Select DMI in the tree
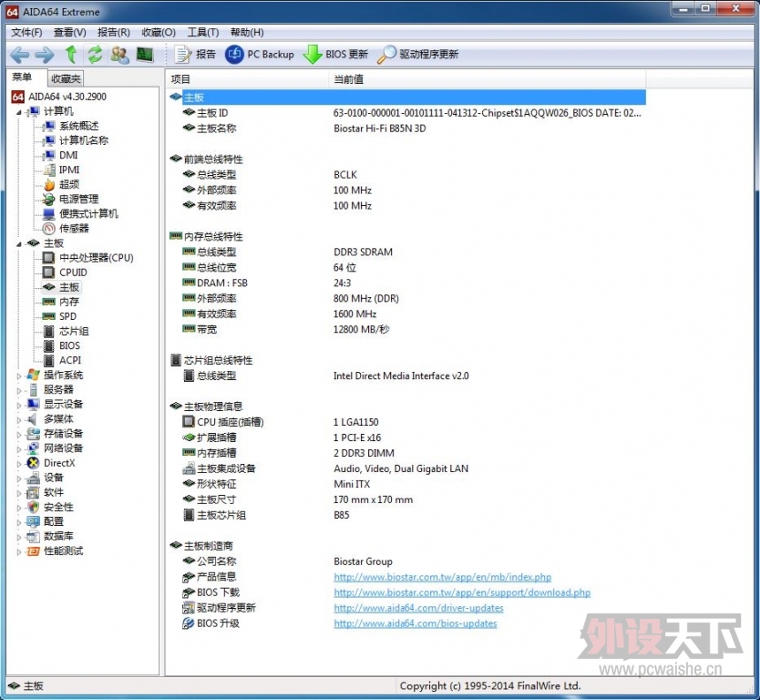Screen dimensions: 760x700 click(68, 155)
